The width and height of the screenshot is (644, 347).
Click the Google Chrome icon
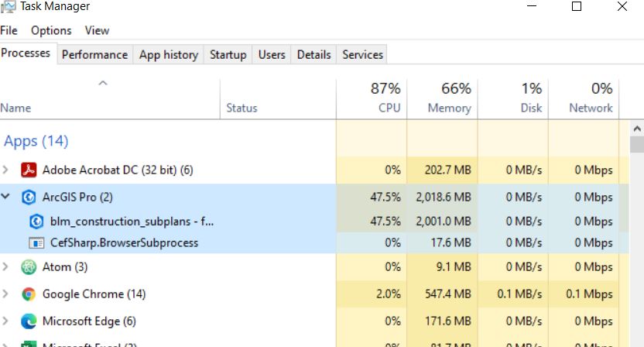click(29, 294)
